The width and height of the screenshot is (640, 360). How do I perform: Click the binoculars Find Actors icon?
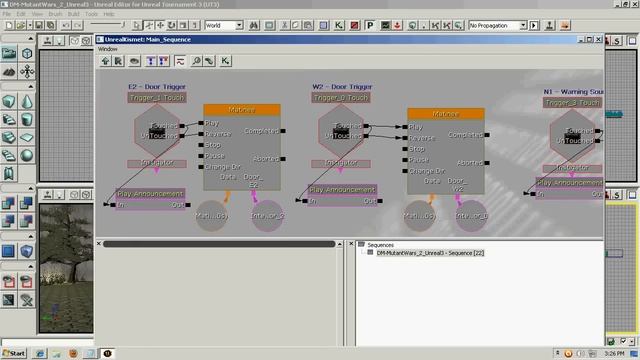tap(254, 25)
